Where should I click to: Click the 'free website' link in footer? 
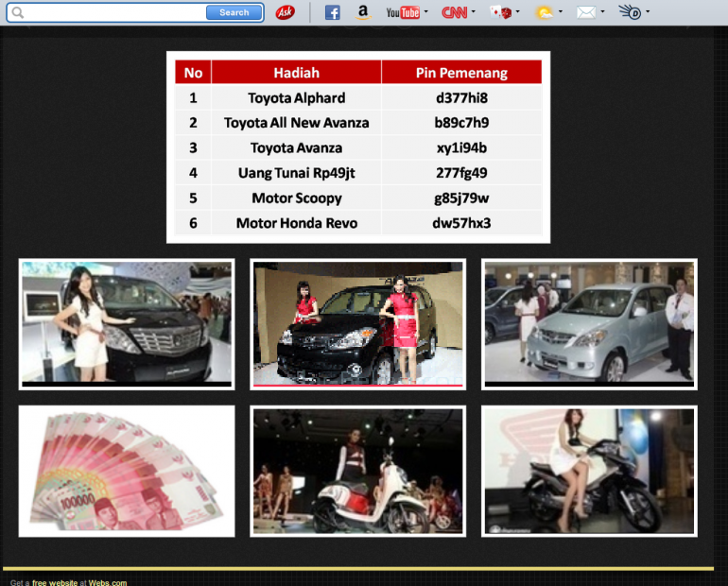coord(55,583)
